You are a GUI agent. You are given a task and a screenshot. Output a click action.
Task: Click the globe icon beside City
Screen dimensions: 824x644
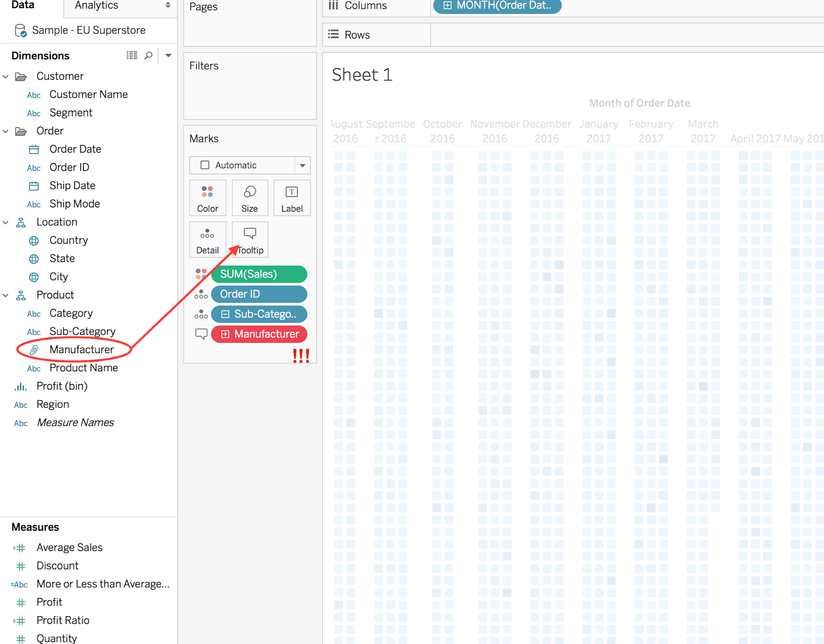pos(34,277)
